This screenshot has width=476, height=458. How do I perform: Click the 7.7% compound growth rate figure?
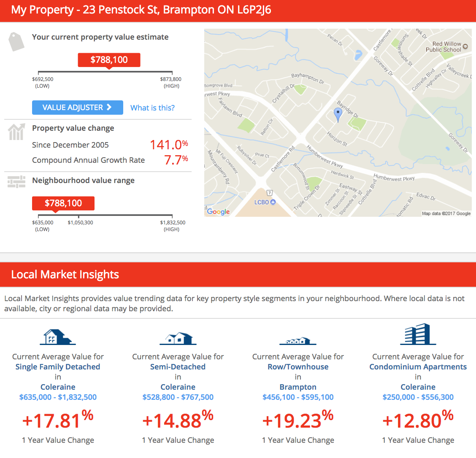click(176, 160)
